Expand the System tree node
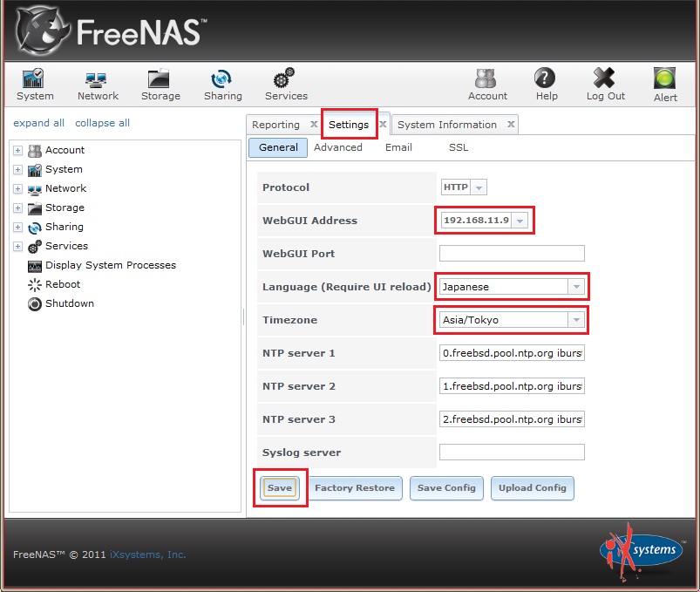 coord(17,170)
